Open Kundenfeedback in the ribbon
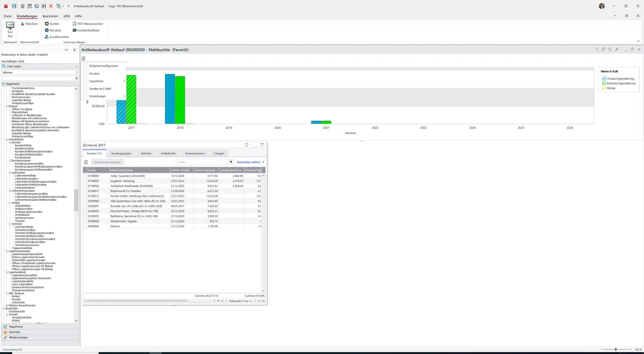 click(x=85, y=30)
